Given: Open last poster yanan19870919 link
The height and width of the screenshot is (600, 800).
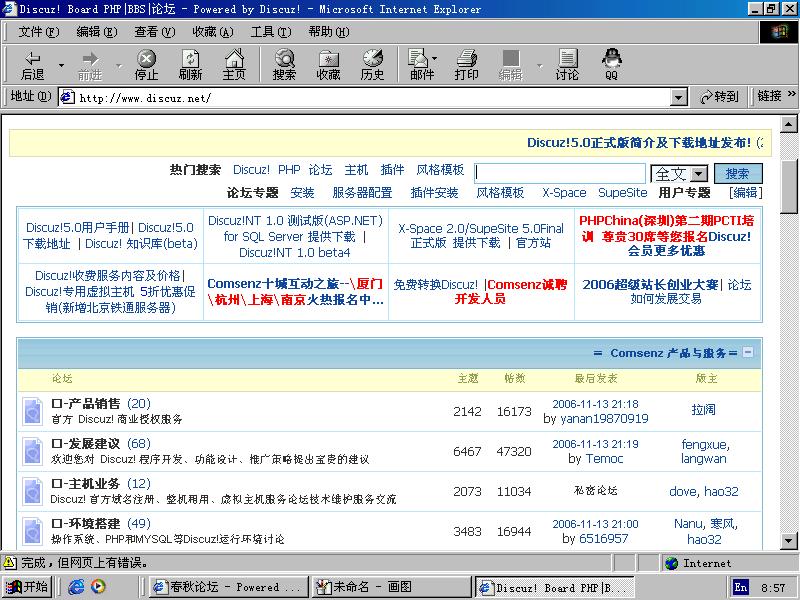Looking at the screenshot, I should point(604,419).
